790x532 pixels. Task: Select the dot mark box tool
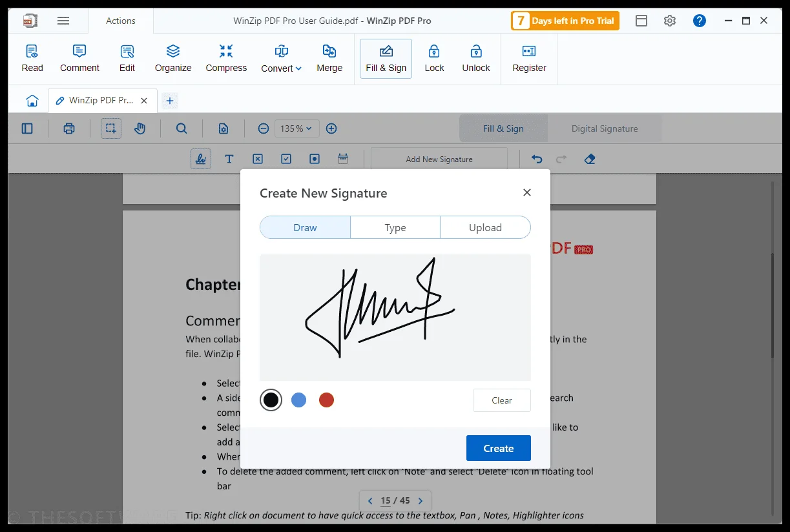point(315,159)
